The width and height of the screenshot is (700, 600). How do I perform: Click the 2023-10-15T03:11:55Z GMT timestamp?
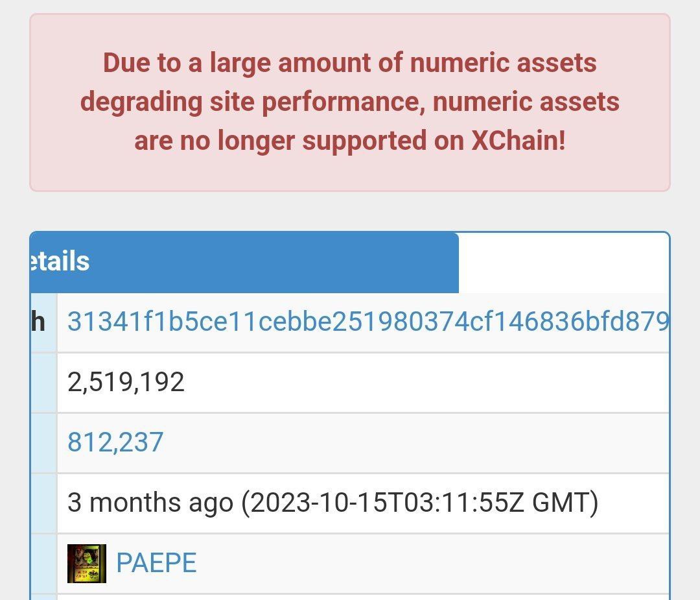click(419, 503)
